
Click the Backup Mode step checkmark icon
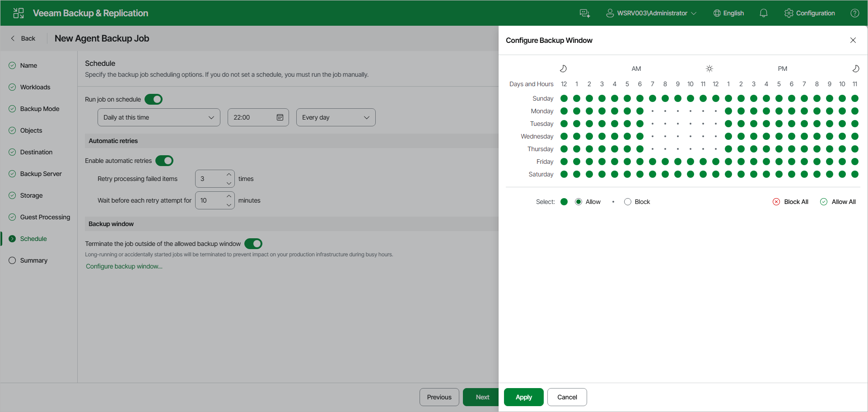tap(12, 109)
